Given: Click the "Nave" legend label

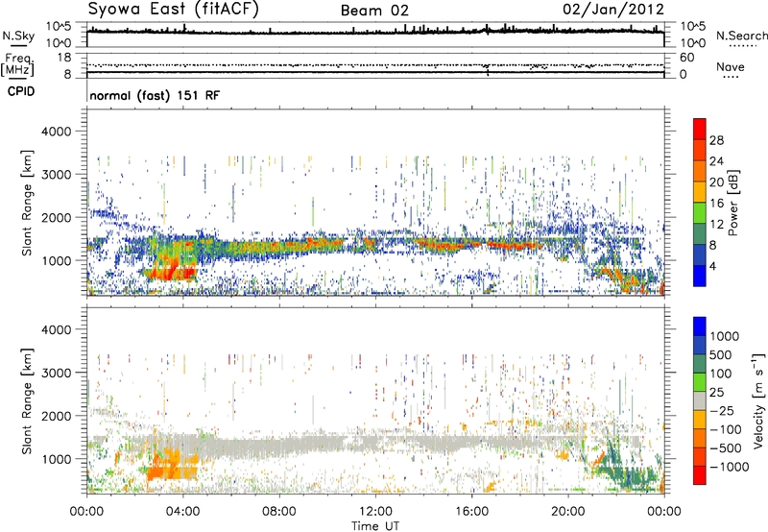Looking at the screenshot, I should (731, 67).
